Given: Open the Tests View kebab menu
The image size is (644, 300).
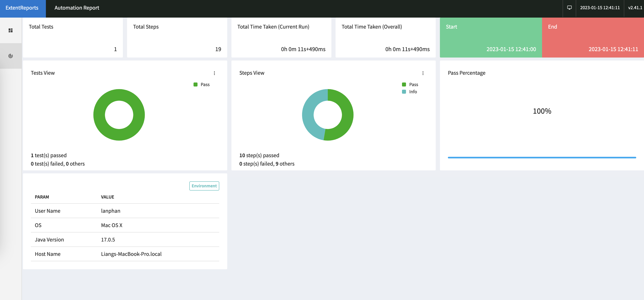Looking at the screenshot, I should coord(214,73).
